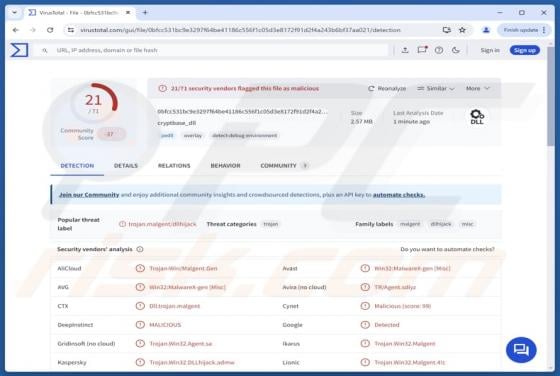The image size is (560, 376).
Task: Go back with browser back arrow
Action: 15,30
